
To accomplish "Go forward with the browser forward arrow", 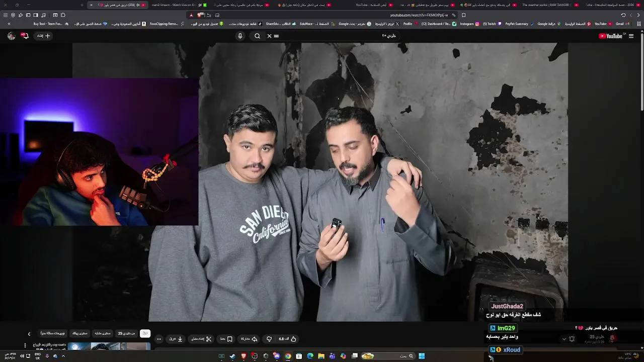I will [x=631, y=15].
